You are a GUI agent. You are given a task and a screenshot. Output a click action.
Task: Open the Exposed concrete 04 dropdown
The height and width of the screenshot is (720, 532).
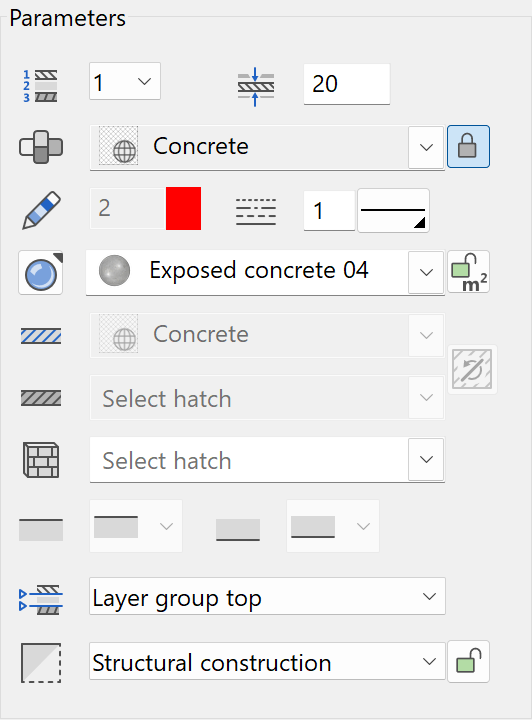tap(426, 272)
